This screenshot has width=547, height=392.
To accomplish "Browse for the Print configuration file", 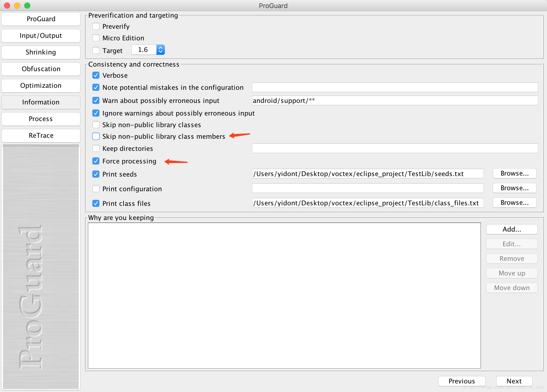I will (514, 188).
